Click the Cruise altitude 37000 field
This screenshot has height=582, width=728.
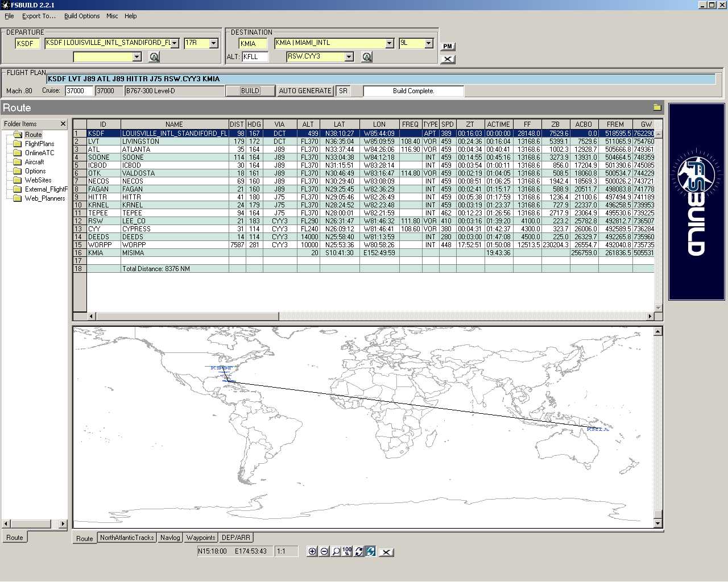[79, 91]
